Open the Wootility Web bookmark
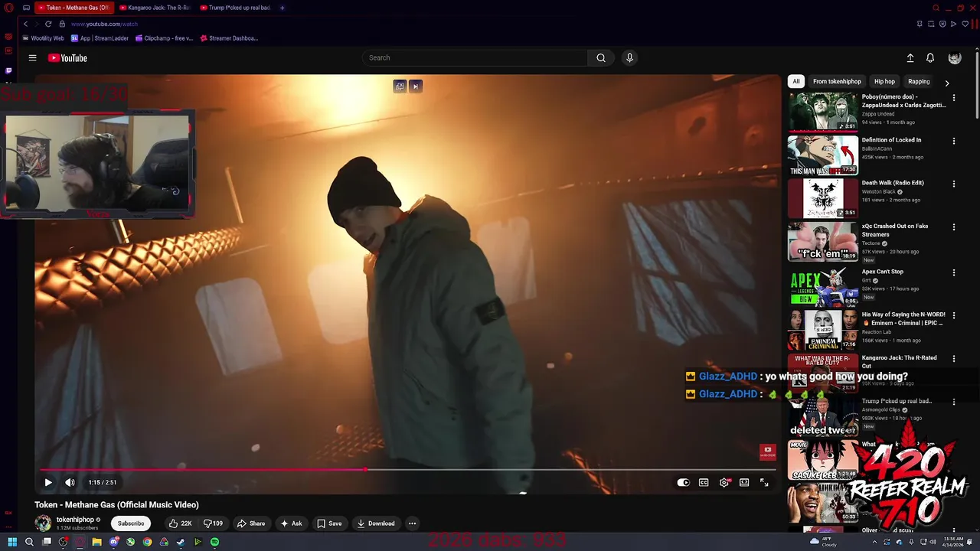The image size is (980, 551). [43, 38]
